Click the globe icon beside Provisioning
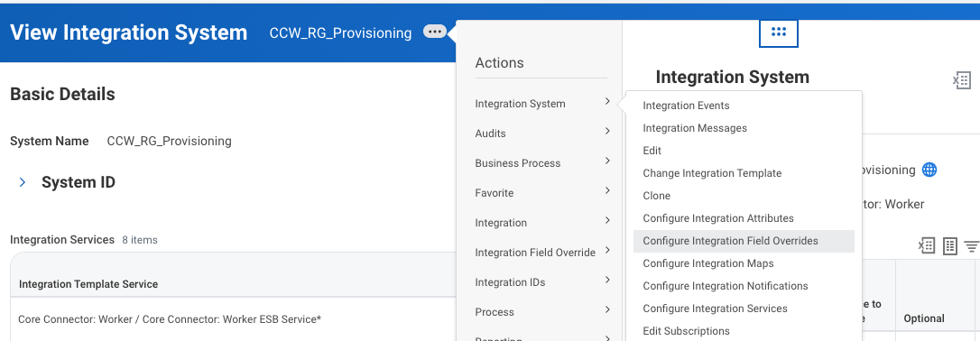The height and width of the screenshot is (341, 980). pyautogui.click(x=929, y=170)
